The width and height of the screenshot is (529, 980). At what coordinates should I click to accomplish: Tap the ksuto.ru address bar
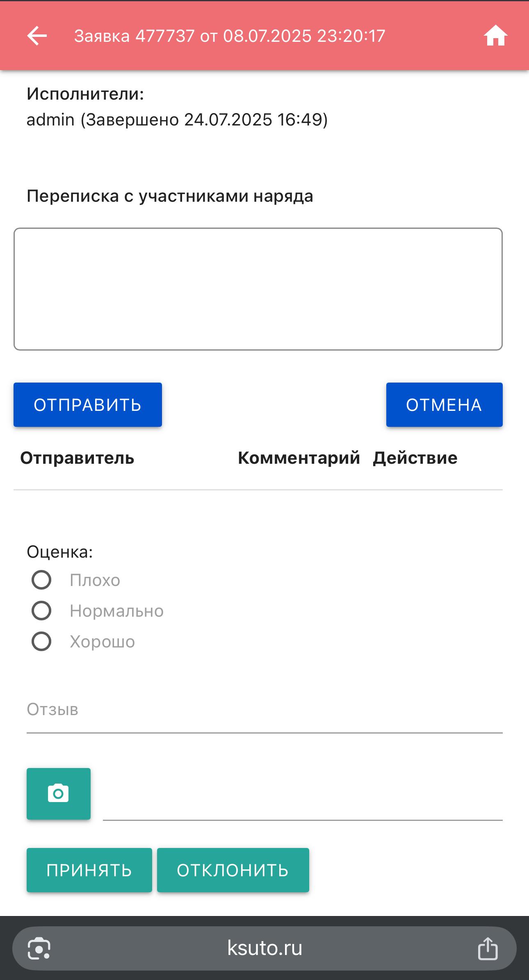264,948
